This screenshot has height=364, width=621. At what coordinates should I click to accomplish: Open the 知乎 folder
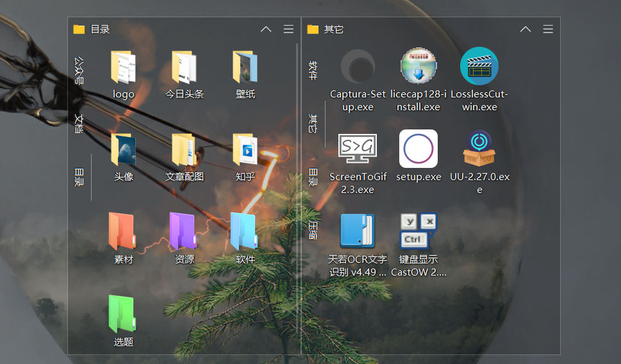tap(245, 150)
